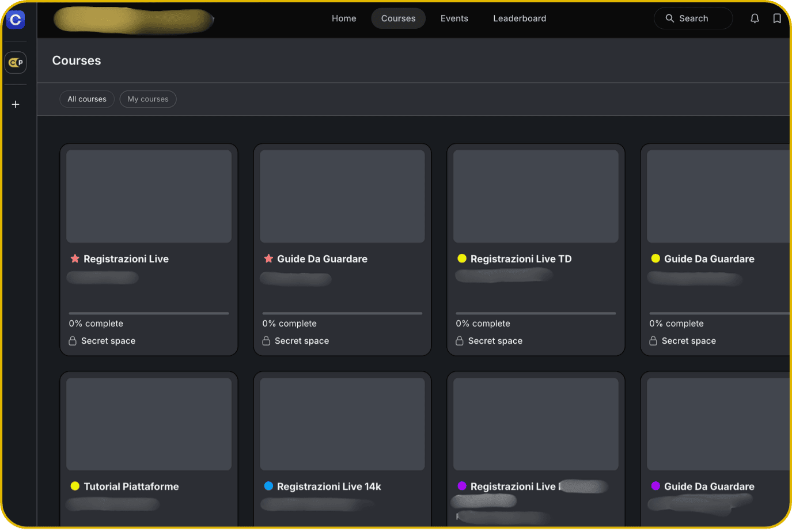Click the lock icon on Registrazioni Live TD card
792x532 pixels.
point(460,341)
